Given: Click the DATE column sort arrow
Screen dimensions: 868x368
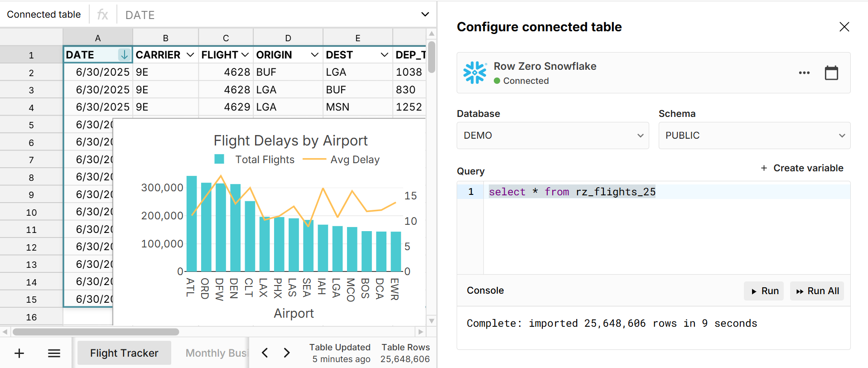Looking at the screenshot, I should point(124,55).
